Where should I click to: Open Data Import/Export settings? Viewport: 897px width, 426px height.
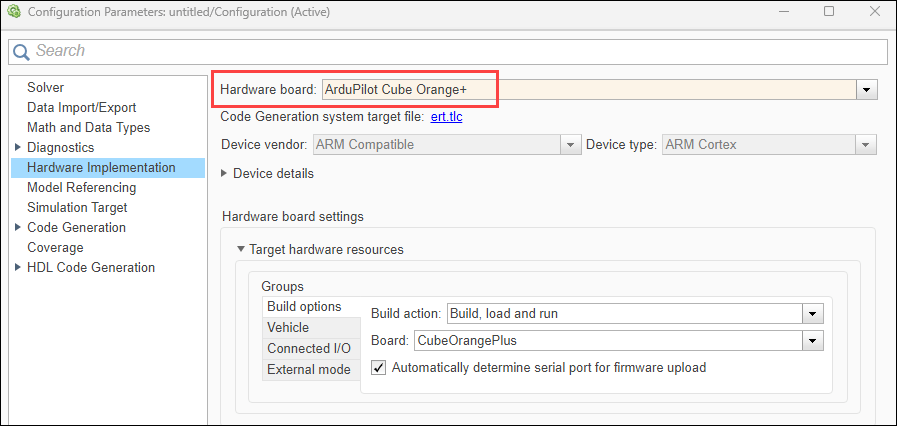[81, 108]
